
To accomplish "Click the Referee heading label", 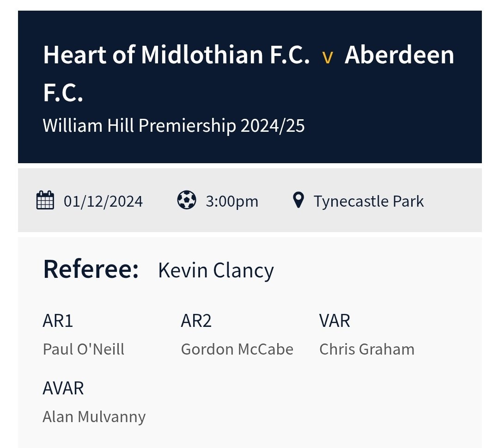I will click(x=91, y=269).
